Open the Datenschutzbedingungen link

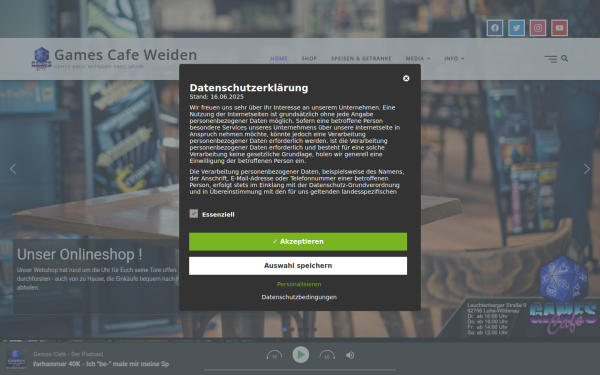coord(299,297)
